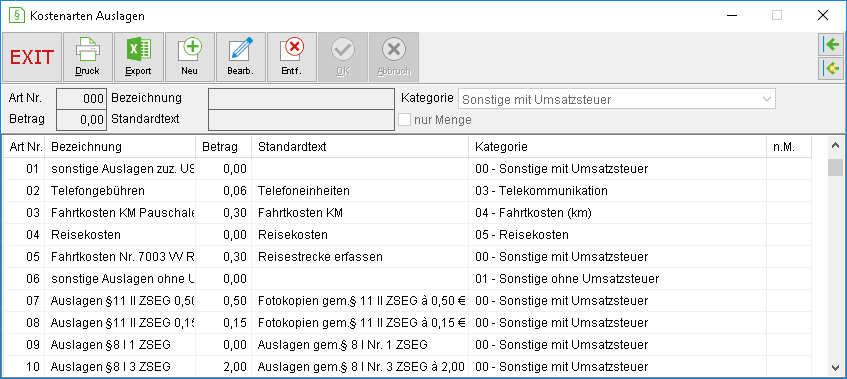Click the 0,06 Betrag cell
Viewport: 847px width, 379px height.
point(224,191)
